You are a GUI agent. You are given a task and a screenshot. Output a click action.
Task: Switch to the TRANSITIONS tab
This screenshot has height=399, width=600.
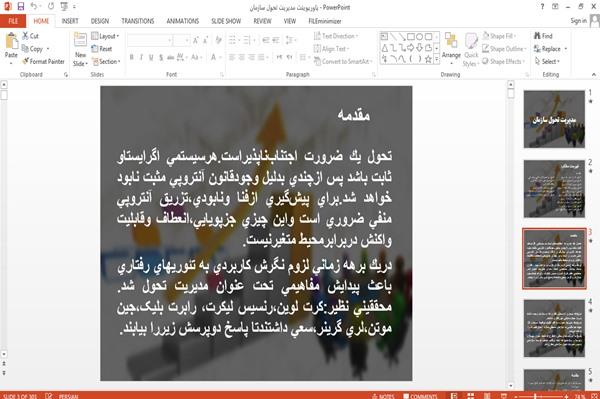click(x=138, y=21)
